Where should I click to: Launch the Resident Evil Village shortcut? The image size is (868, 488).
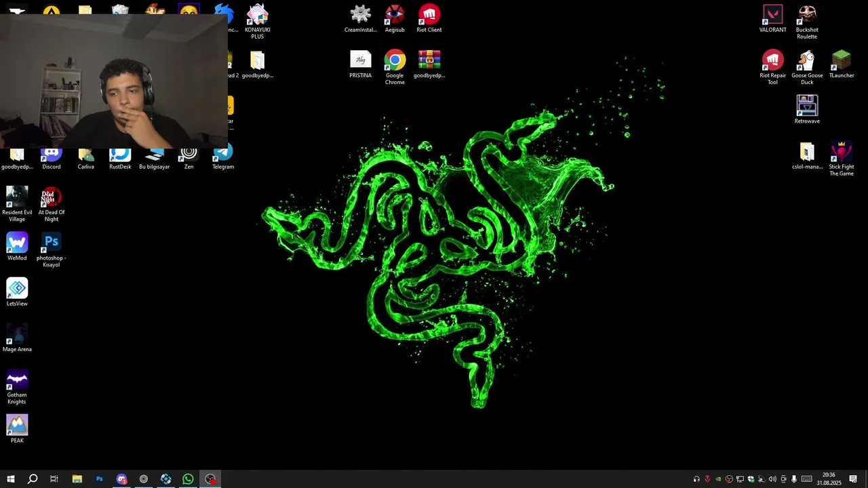[17, 204]
